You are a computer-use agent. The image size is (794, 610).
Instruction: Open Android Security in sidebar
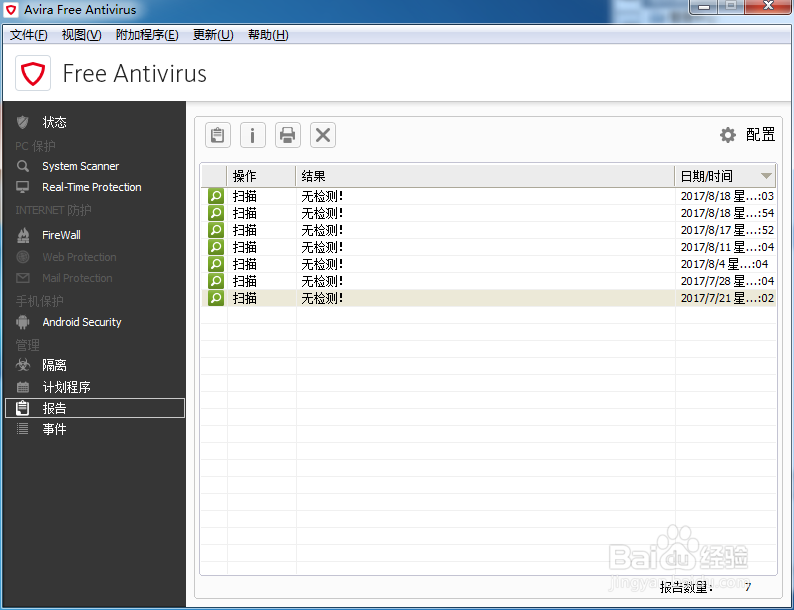click(x=82, y=322)
